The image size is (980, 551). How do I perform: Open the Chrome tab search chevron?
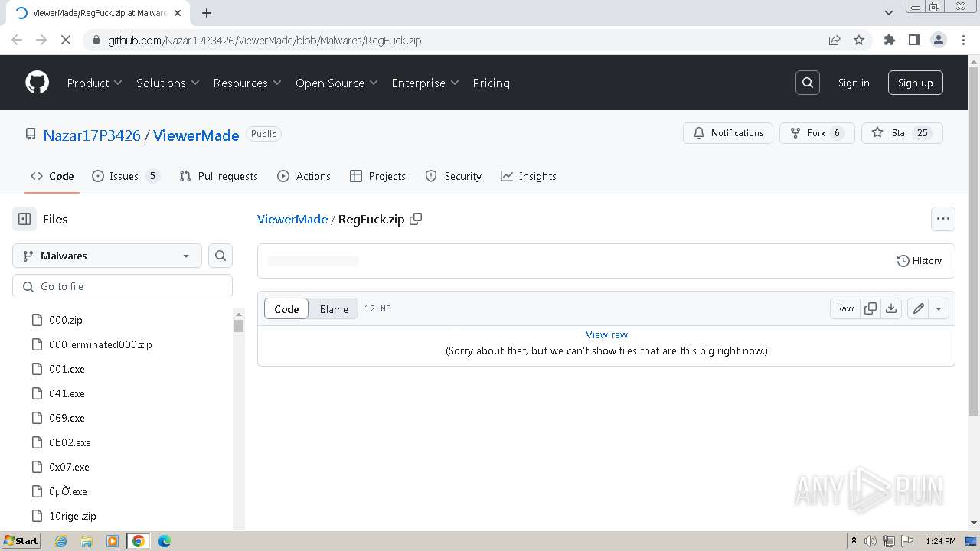coord(889,13)
